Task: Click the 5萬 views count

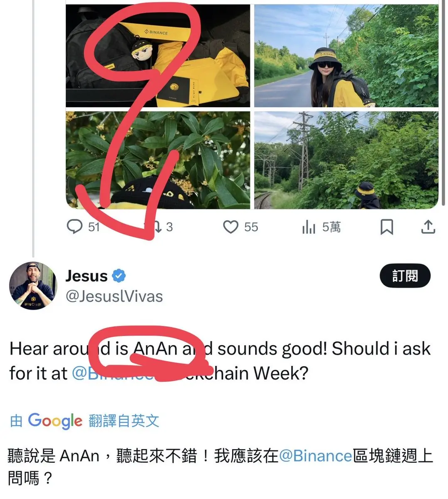Action: pyautogui.click(x=332, y=227)
